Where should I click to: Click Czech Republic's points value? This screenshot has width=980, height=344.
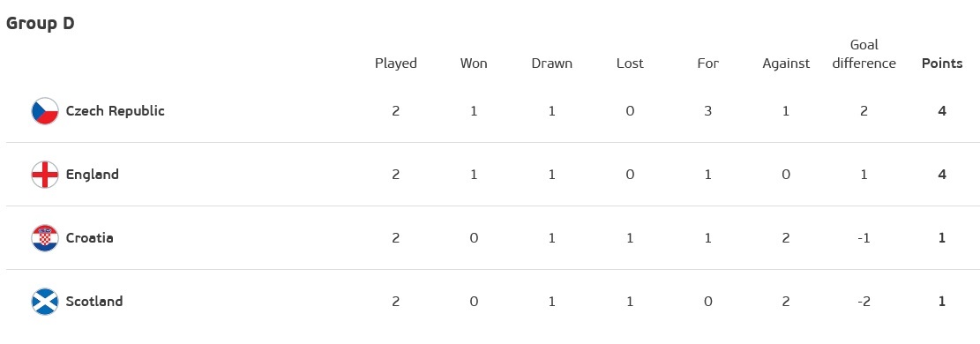pos(942,111)
